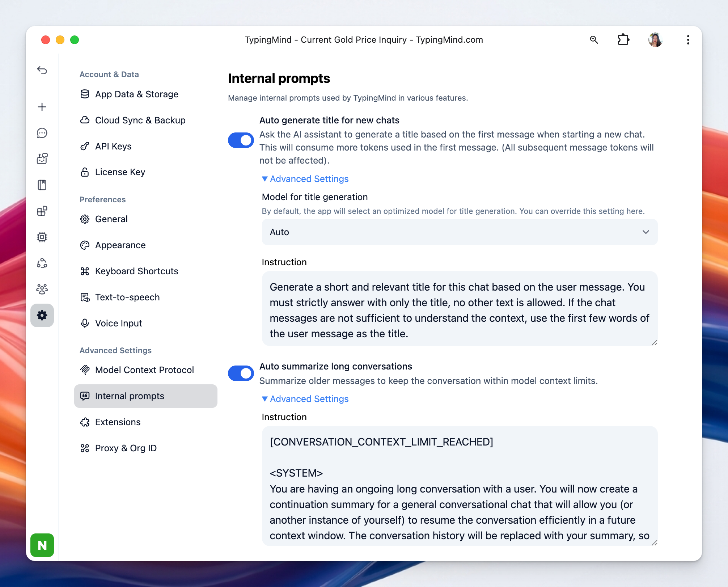Disable auto generate title toggle

click(241, 140)
